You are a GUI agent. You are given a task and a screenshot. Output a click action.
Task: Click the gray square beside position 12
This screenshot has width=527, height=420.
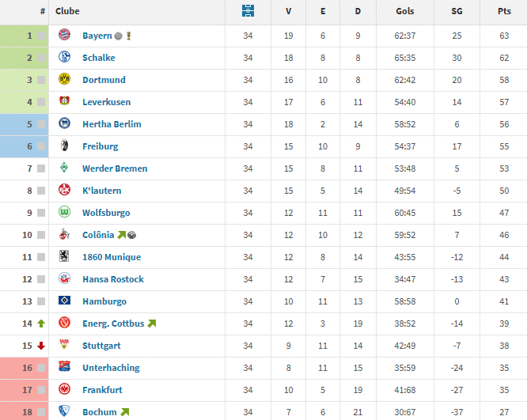coord(41,279)
